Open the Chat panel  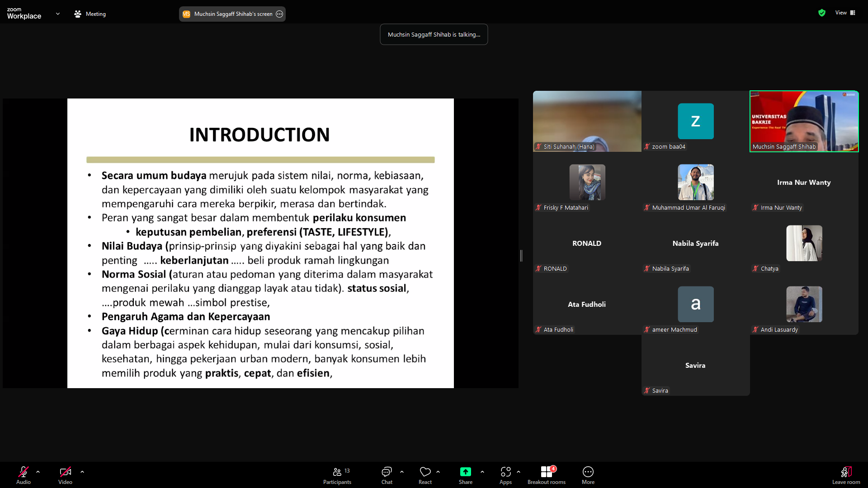pyautogui.click(x=387, y=475)
